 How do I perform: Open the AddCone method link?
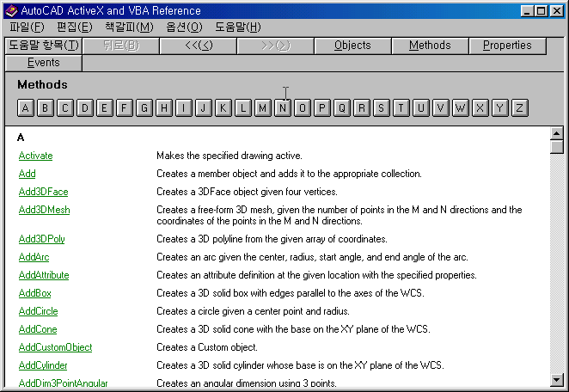(x=38, y=329)
